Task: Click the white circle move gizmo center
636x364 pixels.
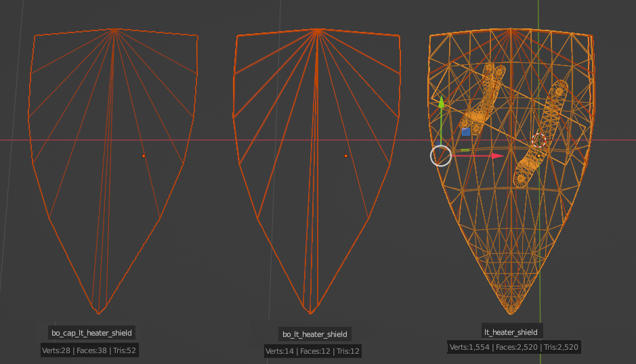Action: coord(441,156)
